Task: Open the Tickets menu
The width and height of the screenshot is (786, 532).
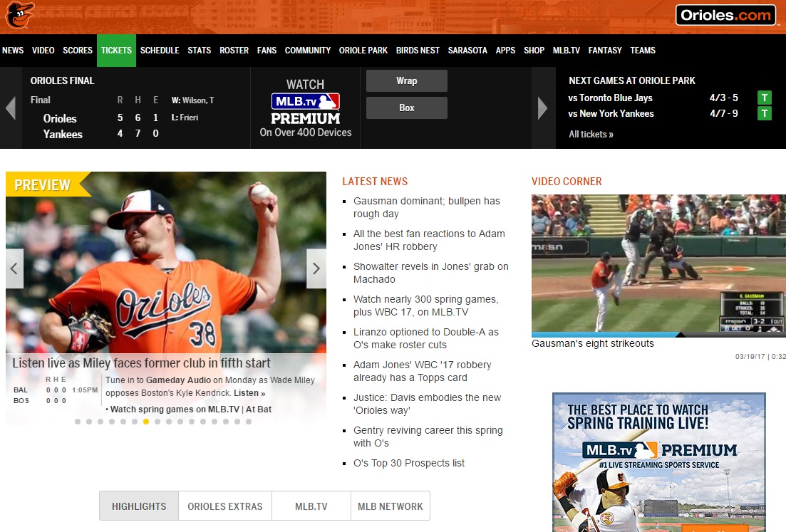Action: tap(116, 50)
